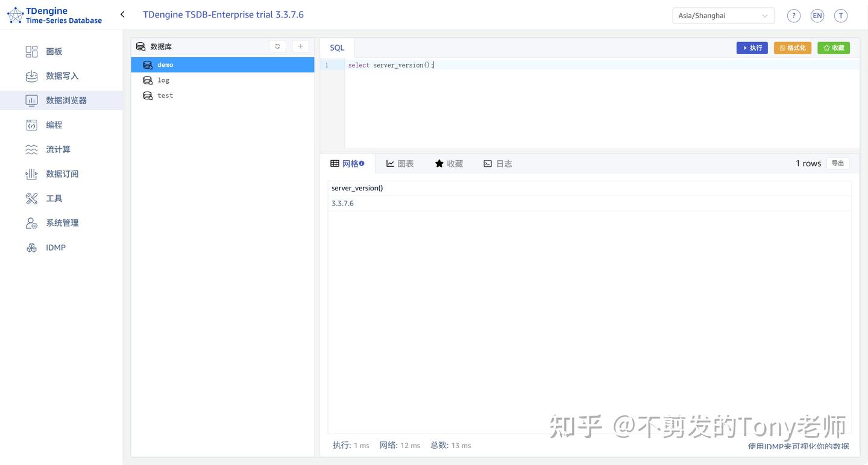Open the 收藏 favorites results tab
The image size is (868, 465).
tap(449, 164)
